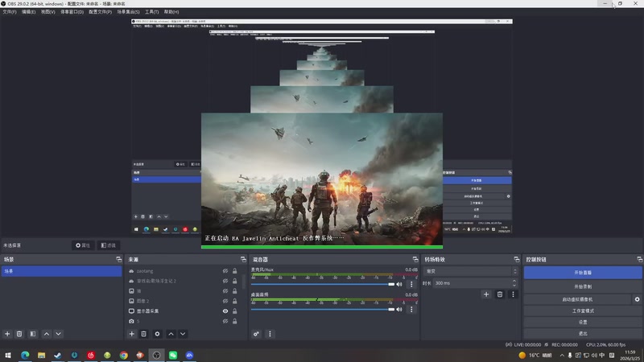
Task: Click the desktop audio volume slider handle
Action: (391, 309)
